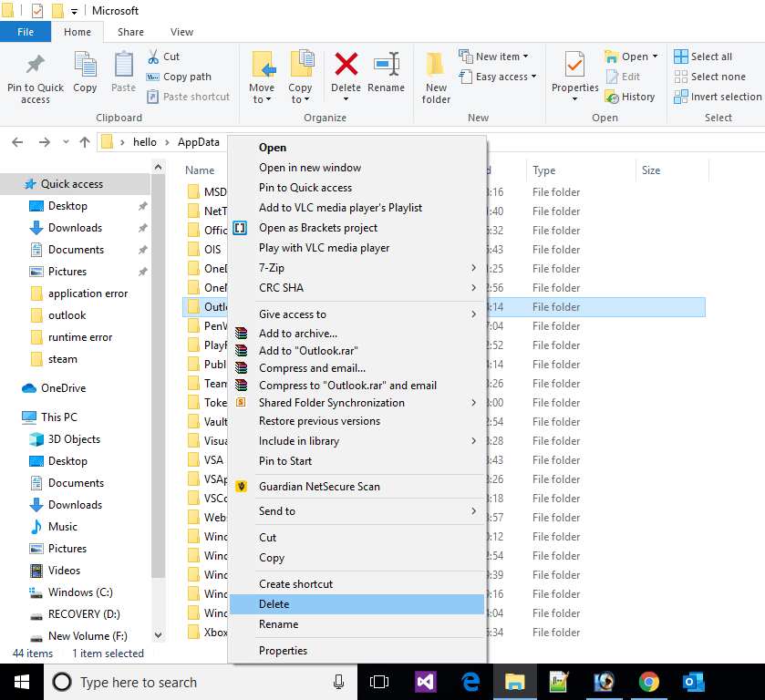
Task: Switch to the View tab
Action: [x=181, y=32]
